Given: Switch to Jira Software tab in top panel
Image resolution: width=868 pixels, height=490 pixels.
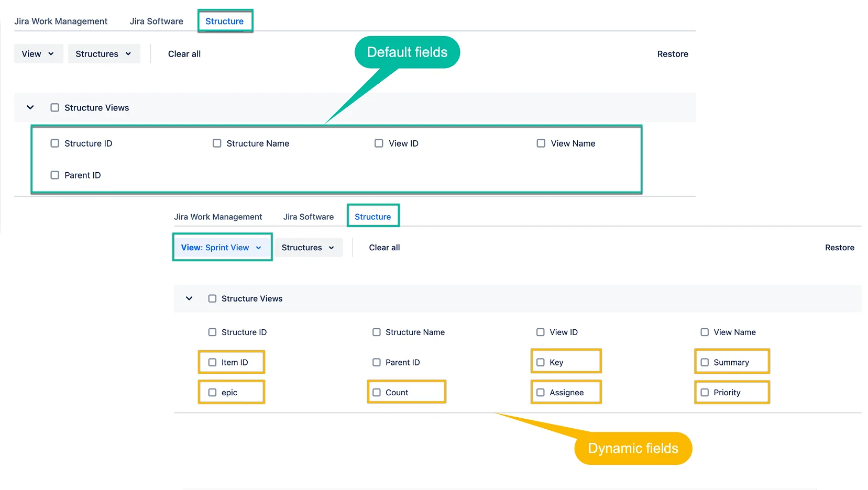Looking at the screenshot, I should tap(156, 21).
